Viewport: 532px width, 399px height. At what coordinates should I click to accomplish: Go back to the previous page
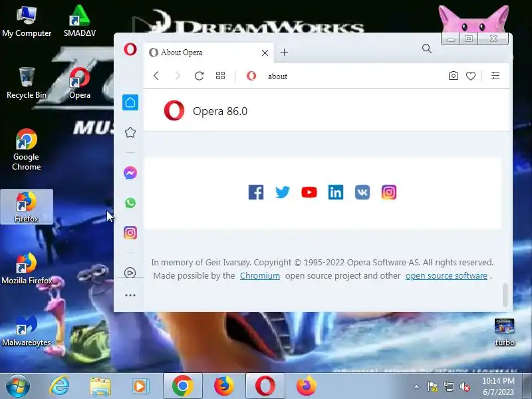(156, 76)
